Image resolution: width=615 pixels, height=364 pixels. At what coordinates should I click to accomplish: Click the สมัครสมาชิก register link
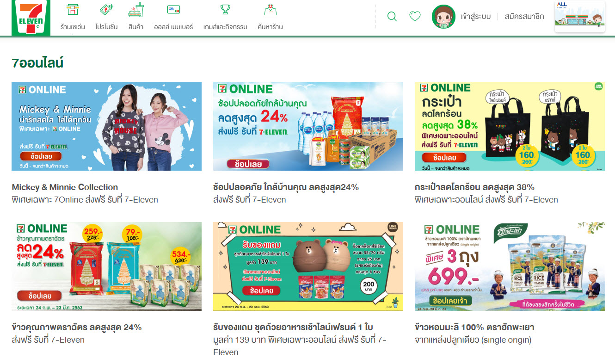524,17
